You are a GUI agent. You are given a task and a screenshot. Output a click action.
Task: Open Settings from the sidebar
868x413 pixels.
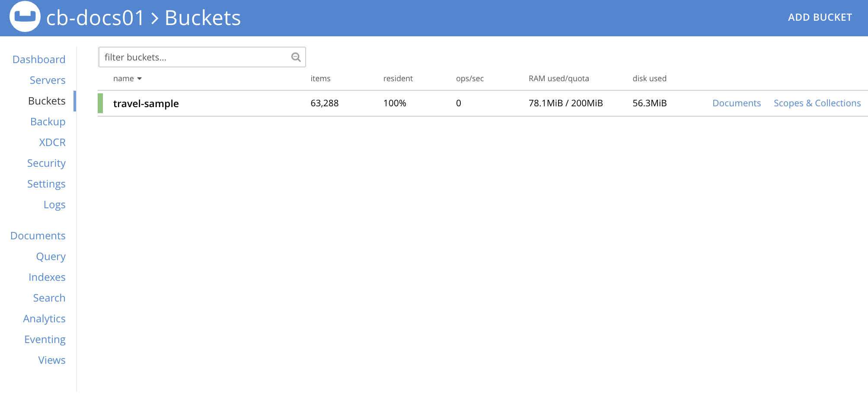click(46, 184)
